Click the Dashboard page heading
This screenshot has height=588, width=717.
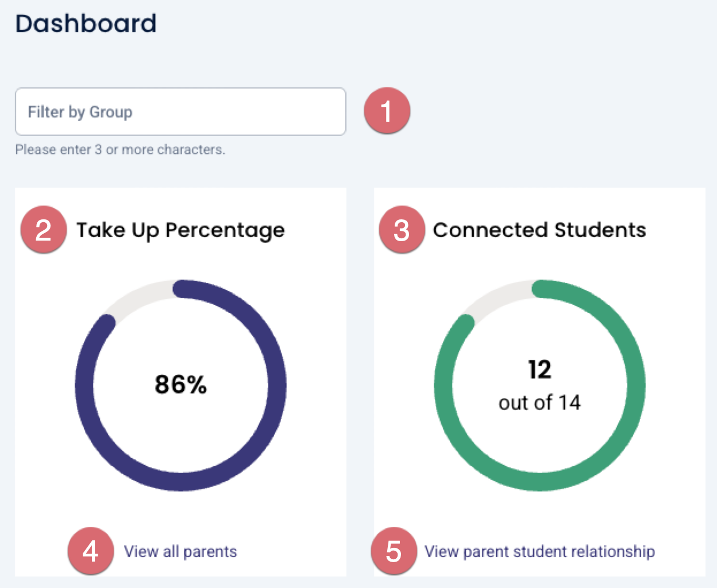pos(86,24)
